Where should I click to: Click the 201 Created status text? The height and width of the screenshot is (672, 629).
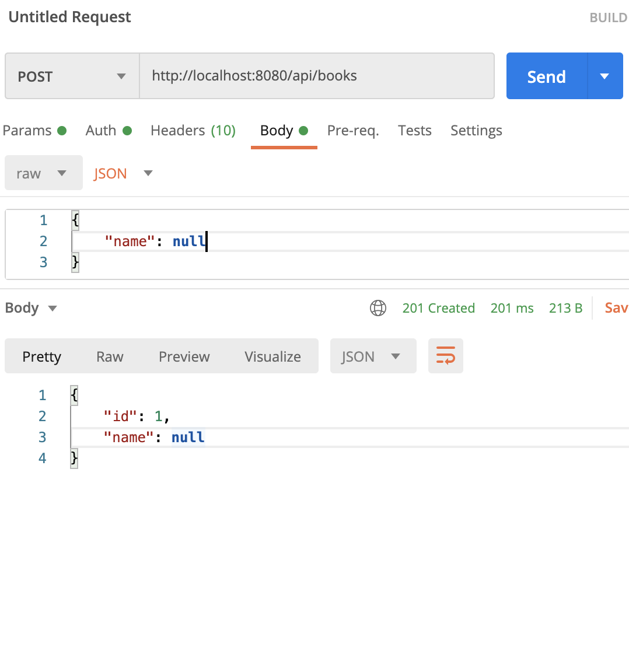pos(439,308)
